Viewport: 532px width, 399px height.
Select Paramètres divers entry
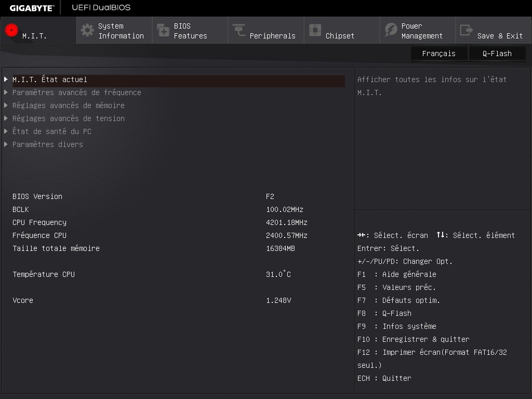pos(48,144)
